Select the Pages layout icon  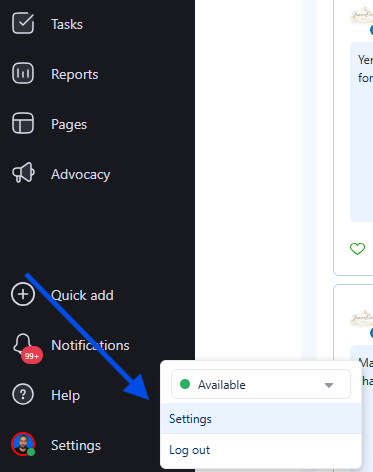pyautogui.click(x=23, y=123)
